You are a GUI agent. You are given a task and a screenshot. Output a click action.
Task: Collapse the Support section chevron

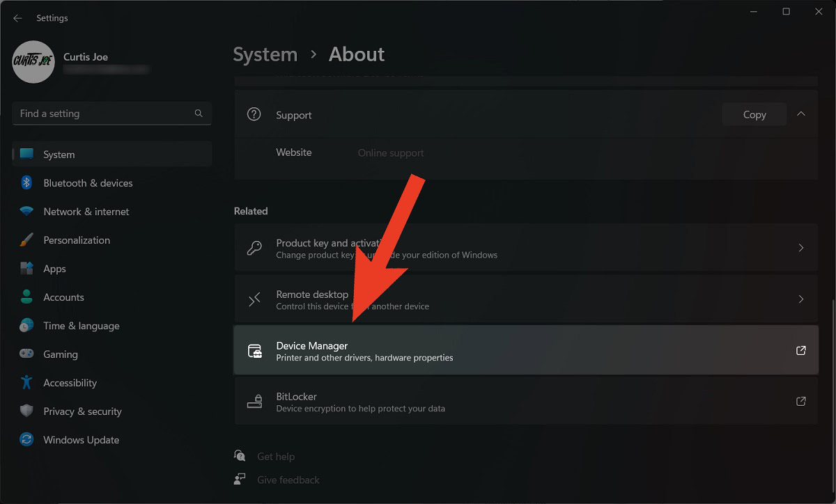(801, 114)
